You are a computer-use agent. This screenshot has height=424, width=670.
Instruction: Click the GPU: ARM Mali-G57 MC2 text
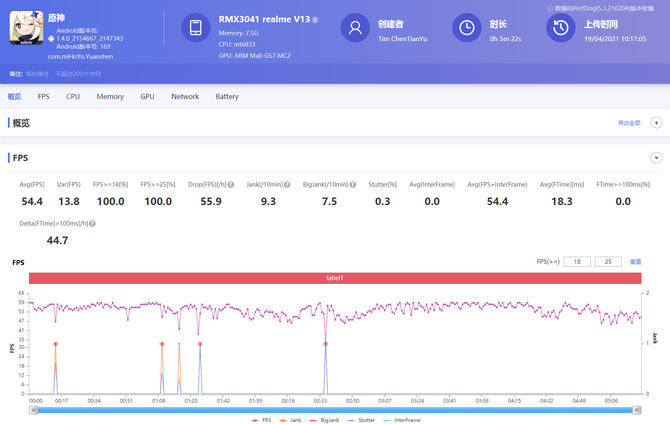pos(255,56)
